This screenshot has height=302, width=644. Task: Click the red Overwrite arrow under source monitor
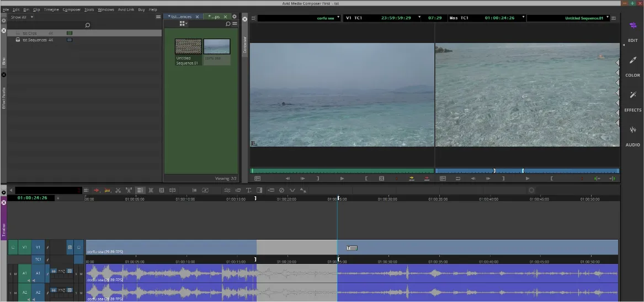[x=427, y=179]
